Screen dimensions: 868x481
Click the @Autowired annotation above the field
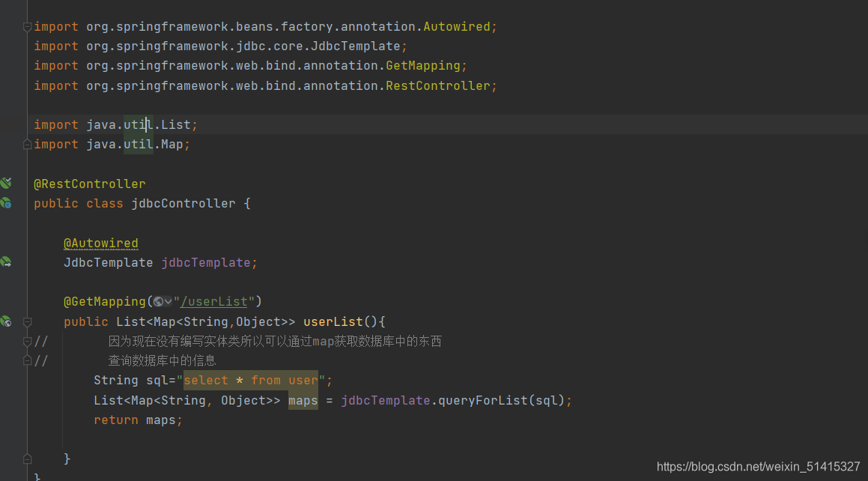101,243
